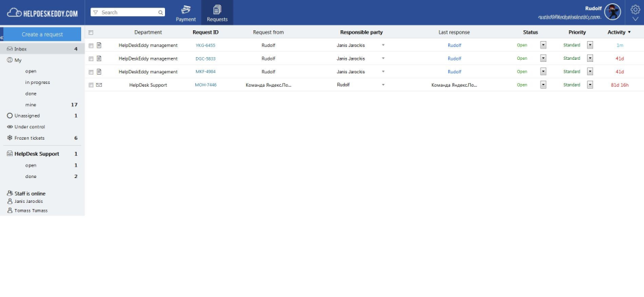Check the box for request DGC-5833
The height and width of the screenshot is (297, 644).
tap(91, 58)
